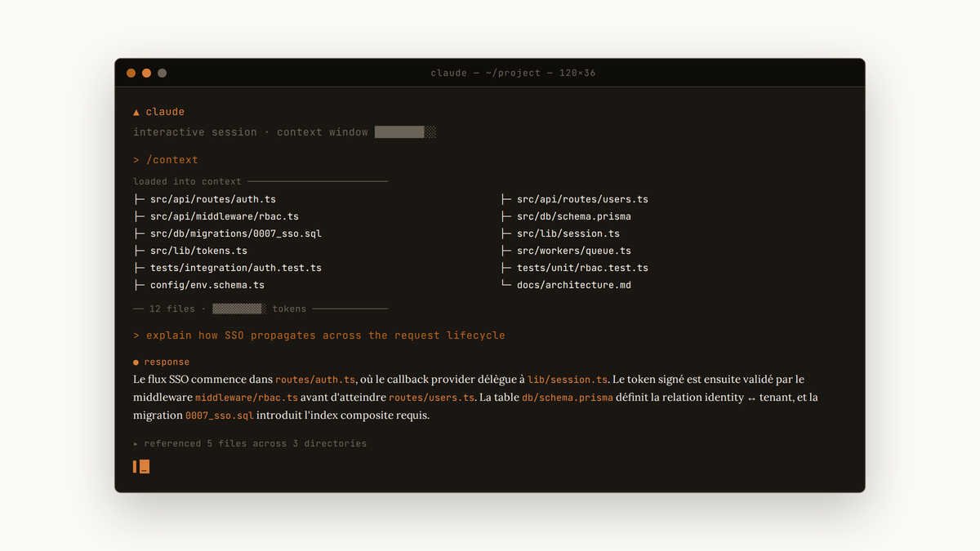Open the lib/session.ts reference in response
Image resolution: width=980 pixels, height=551 pixels.
coord(568,380)
